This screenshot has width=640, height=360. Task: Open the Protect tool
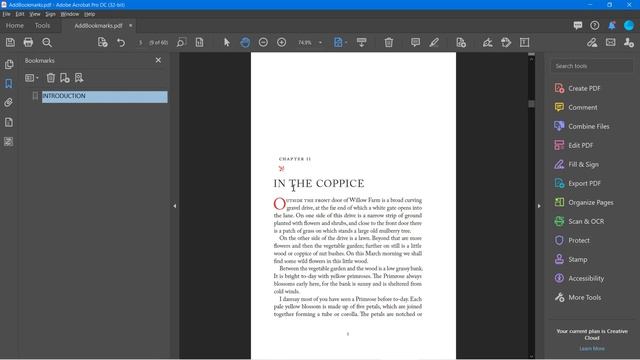pyautogui.click(x=578, y=240)
